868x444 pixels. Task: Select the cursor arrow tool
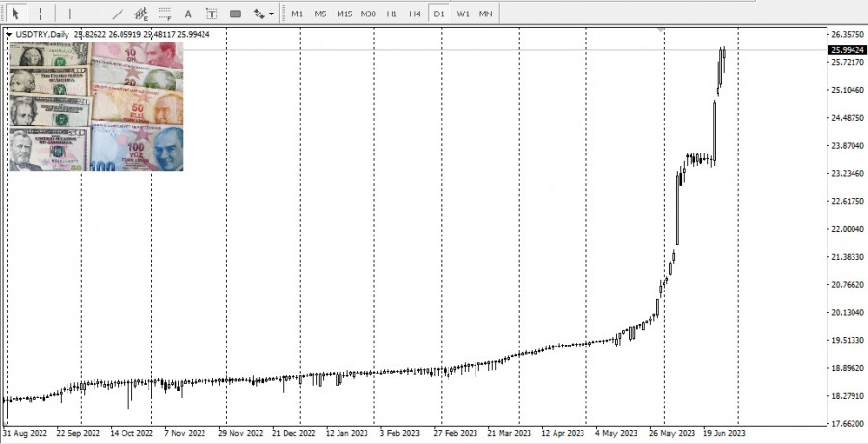click(15, 14)
